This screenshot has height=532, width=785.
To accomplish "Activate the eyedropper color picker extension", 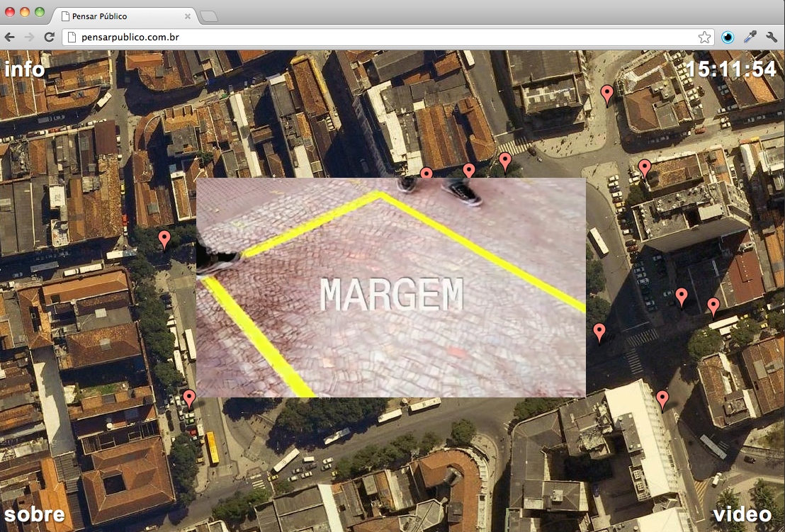I will coord(750,37).
